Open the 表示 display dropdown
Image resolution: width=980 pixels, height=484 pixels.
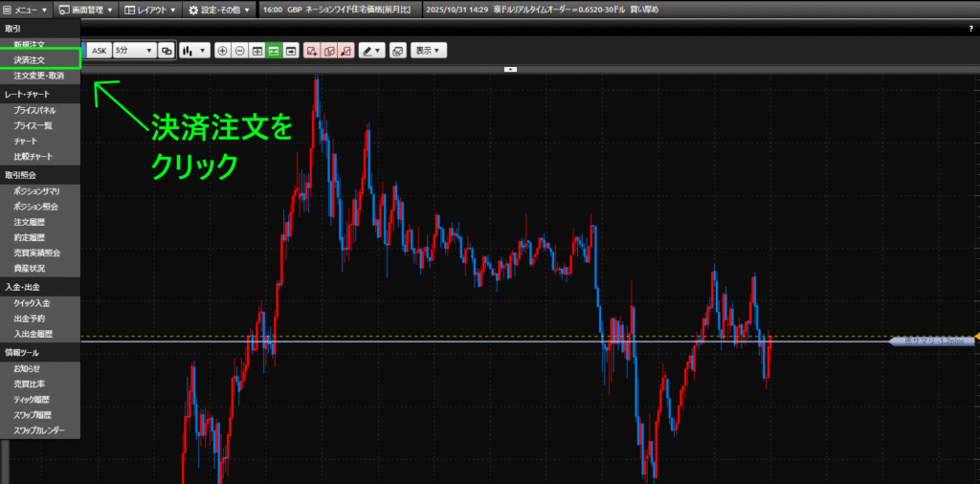click(429, 50)
